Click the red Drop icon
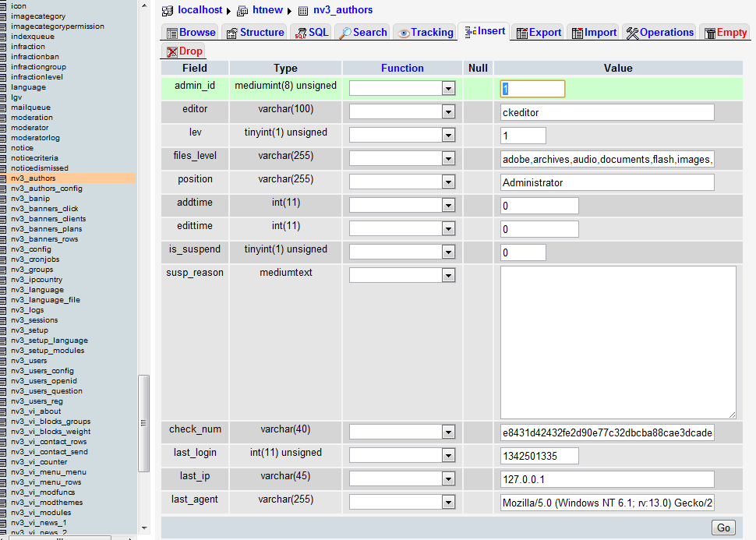The image size is (756, 540). [172, 51]
